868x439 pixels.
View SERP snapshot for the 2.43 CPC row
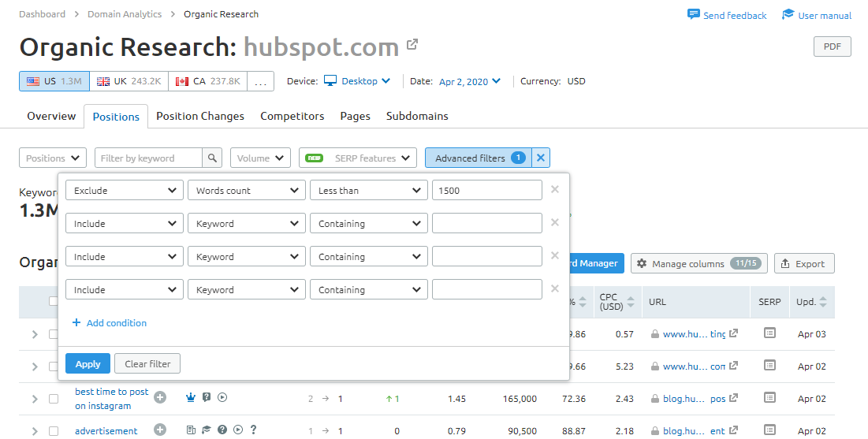coord(769,397)
